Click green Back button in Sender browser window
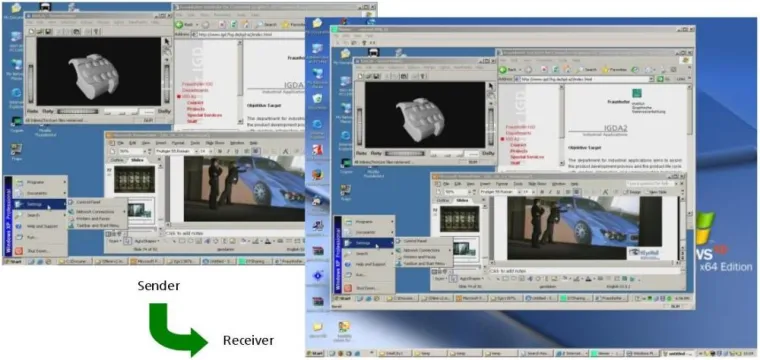The height and width of the screenshot is (360, 760). click(179, 24)
